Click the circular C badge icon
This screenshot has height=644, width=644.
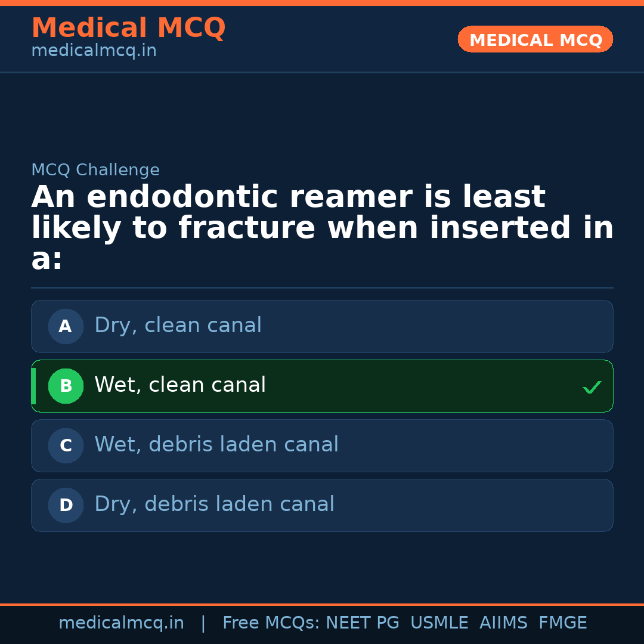point(66,445)
